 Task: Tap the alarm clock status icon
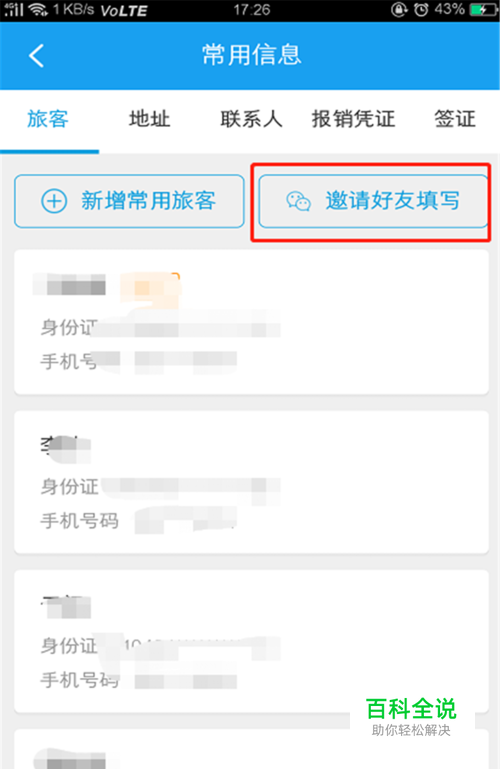coord(421,9)
